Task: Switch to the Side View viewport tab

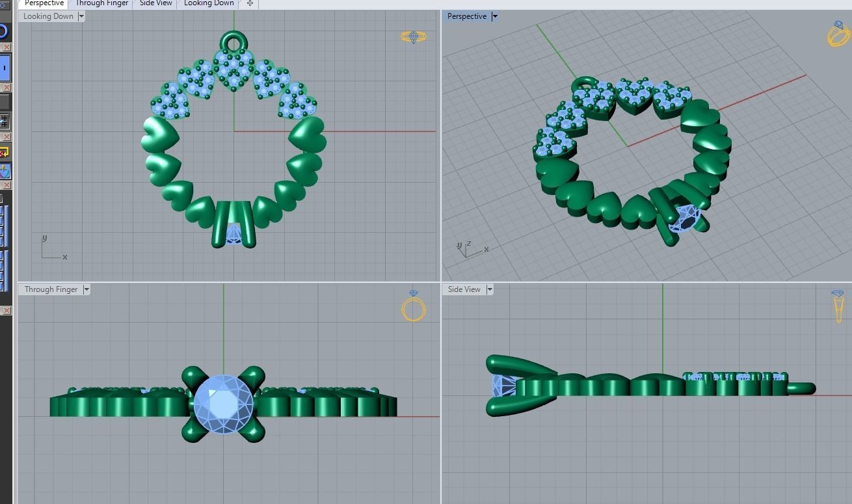Action: (x=156, y=3)
